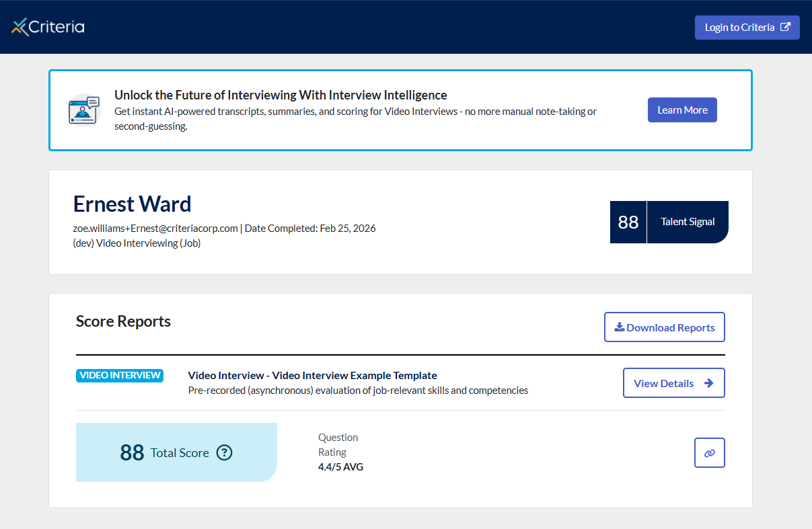This screenshot has width=812, height=529.
Task: Click the Talent Signal label
Action: tap(688, 222)
